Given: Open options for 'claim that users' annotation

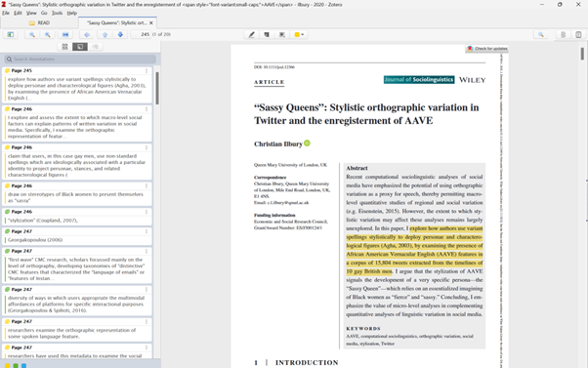Looking at the screenshot, I should [147, 147].
